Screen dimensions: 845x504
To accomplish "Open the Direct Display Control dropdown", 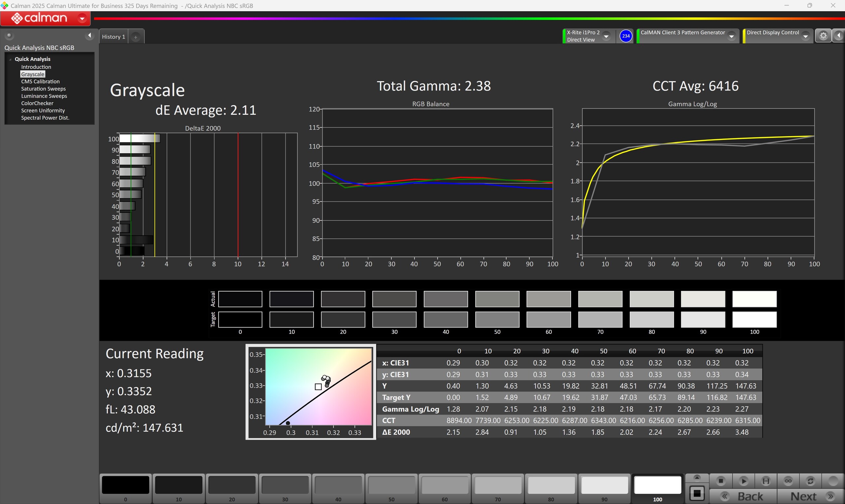I will [805, 36].
